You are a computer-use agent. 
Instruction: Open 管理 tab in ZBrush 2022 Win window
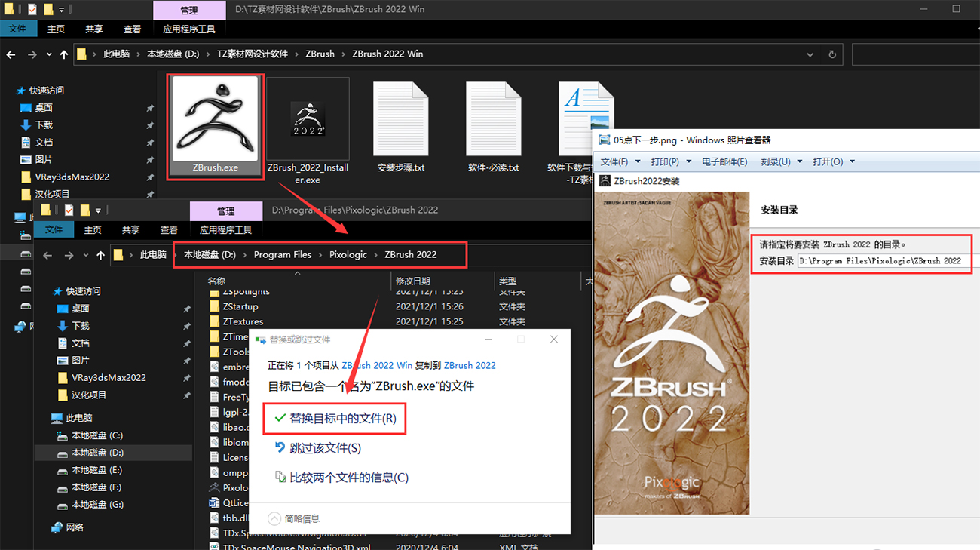click(x=189, y=11)
